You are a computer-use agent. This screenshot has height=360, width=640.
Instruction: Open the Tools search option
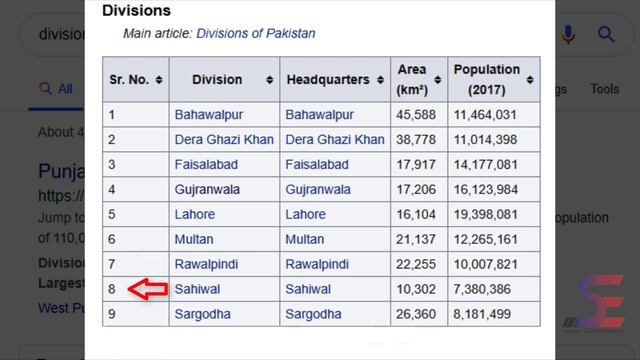[x=604, y=89]
